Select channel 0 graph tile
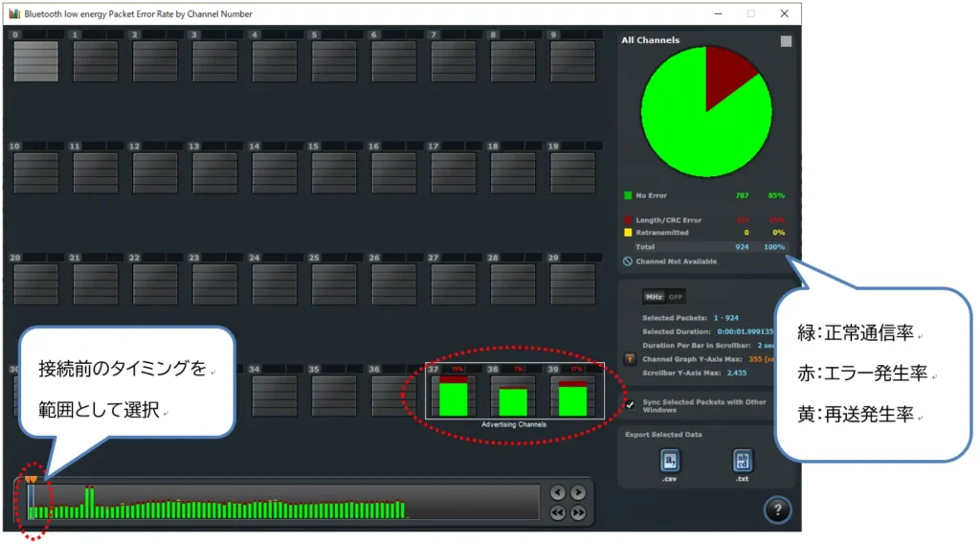Image resolution: width=980 pixels, height=544 pixels. [36, 61]
